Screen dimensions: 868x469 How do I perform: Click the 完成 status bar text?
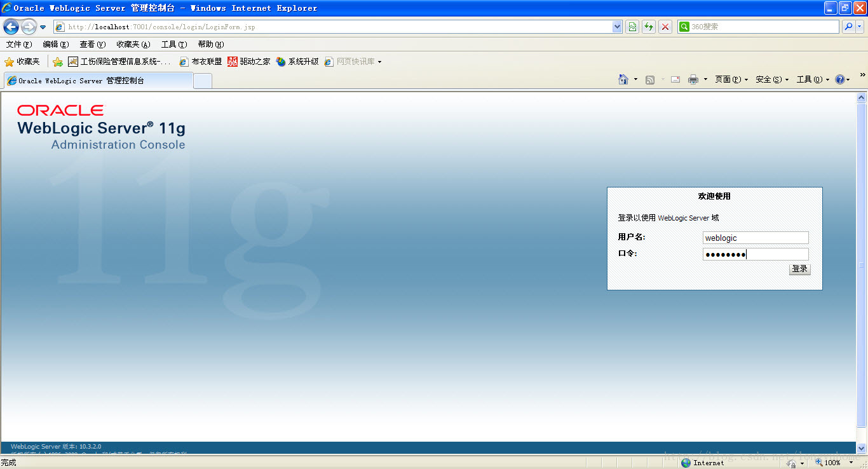[8, 463]
